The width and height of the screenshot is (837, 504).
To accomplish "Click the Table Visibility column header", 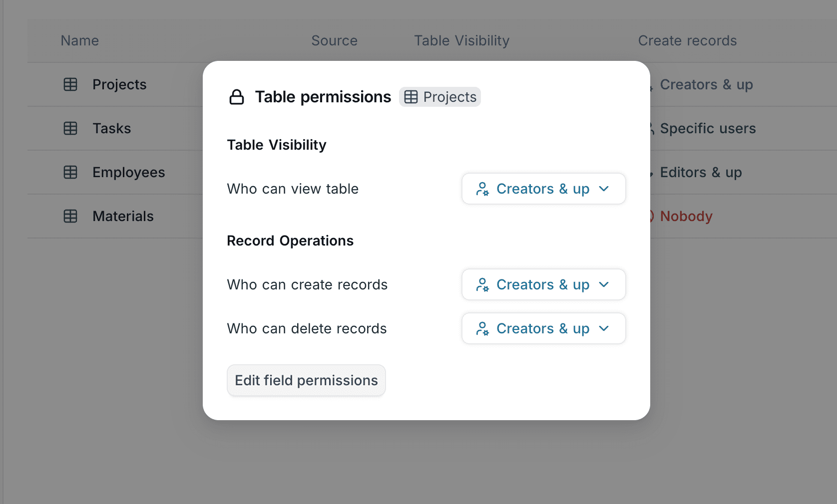I will click(461, 40).
